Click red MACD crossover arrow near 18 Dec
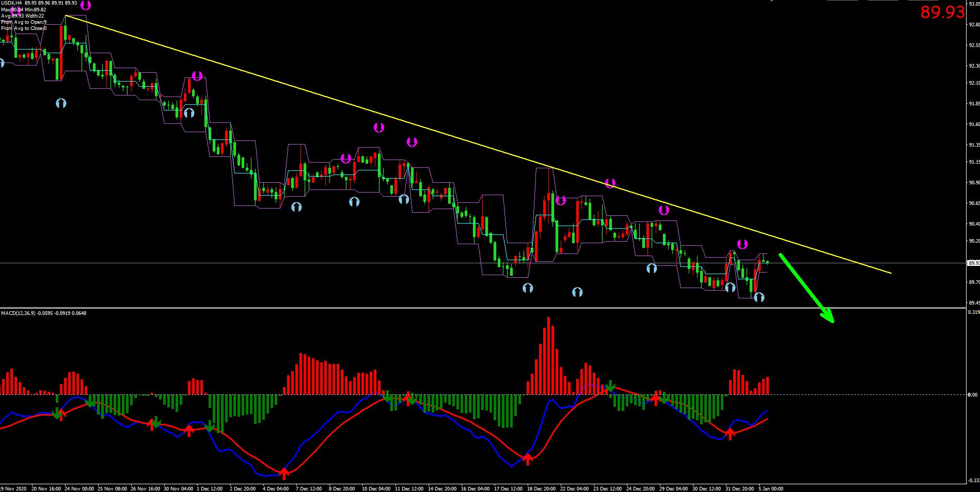The height and width of the screenshot is (492, 980). pyautogui.click(x=528, y=458)
